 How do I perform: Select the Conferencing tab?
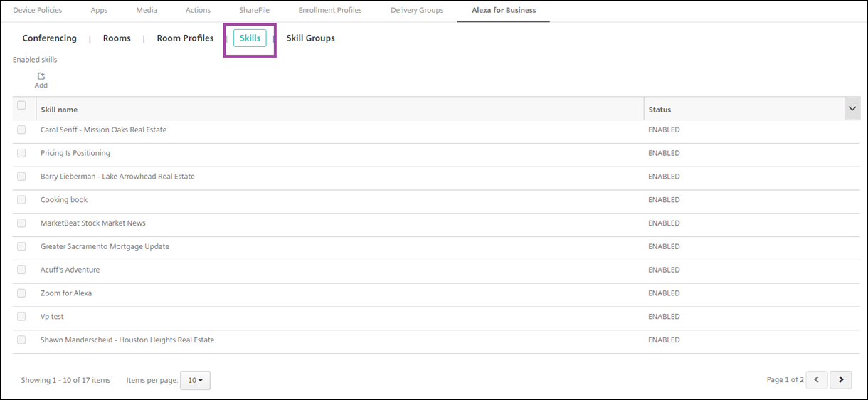tap(49, 38)
